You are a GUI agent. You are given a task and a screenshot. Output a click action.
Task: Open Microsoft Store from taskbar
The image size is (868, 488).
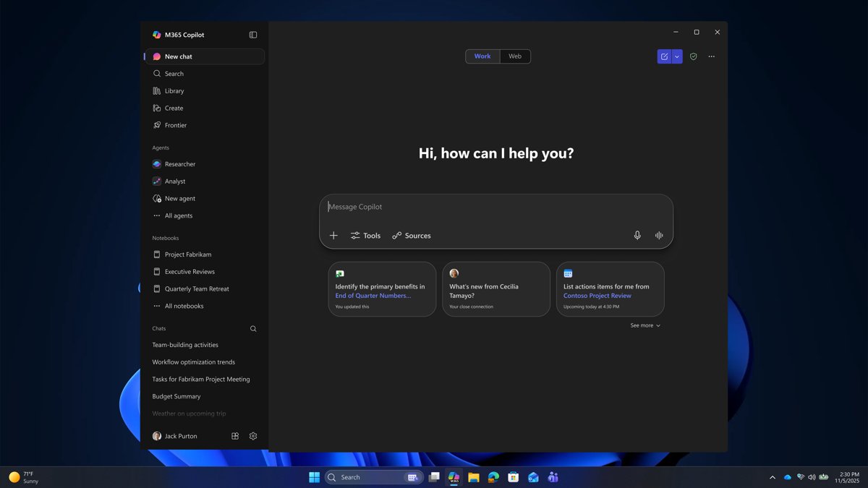click(514, 477)
